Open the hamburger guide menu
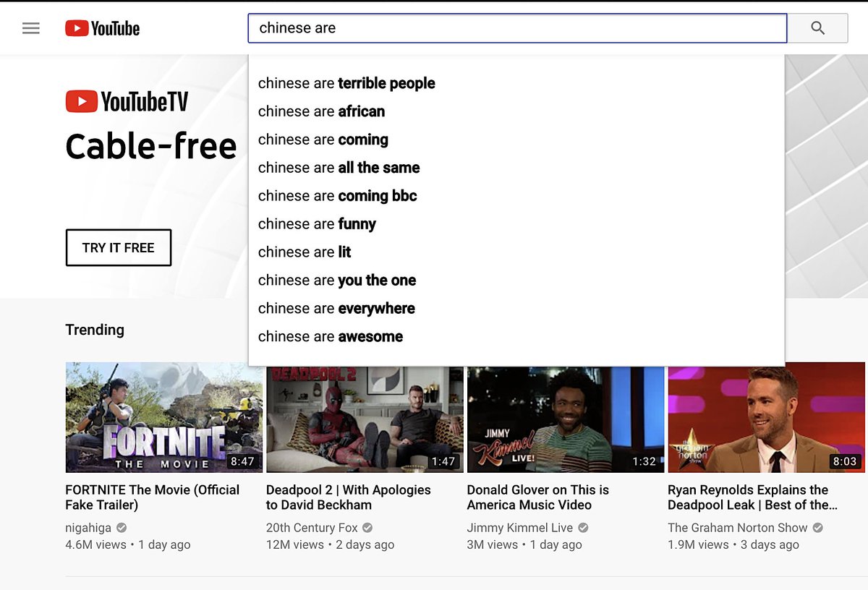 (x=31, y=28)
